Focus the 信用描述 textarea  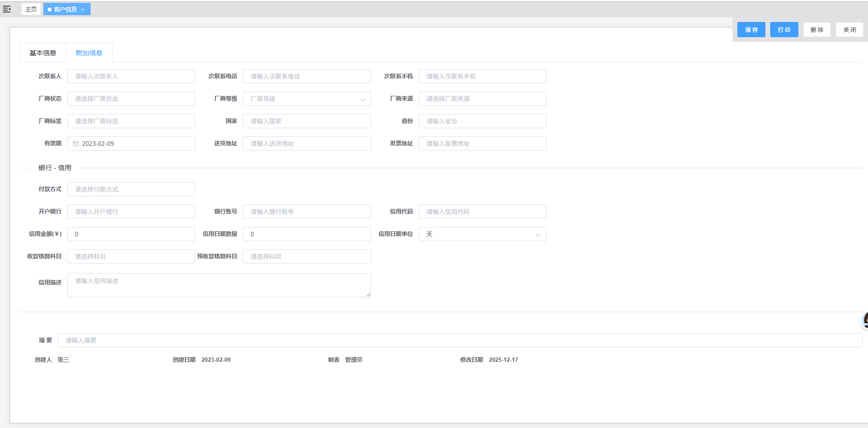pyautogui.click(x=219, y=285)
